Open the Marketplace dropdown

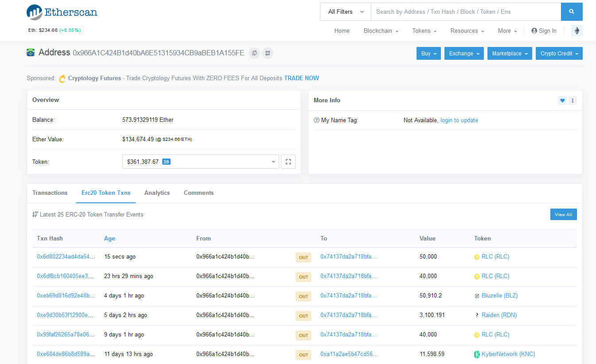[510, 53]
